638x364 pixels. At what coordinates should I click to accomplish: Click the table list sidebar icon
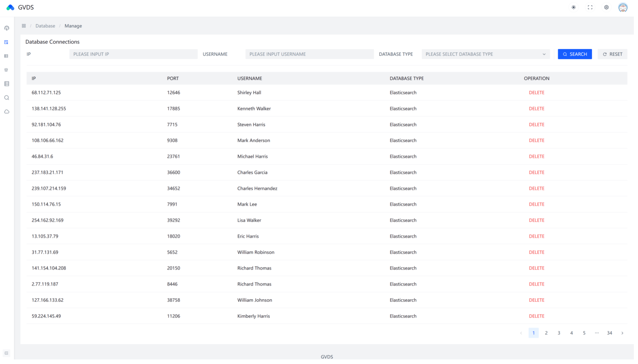click(7, 56)
